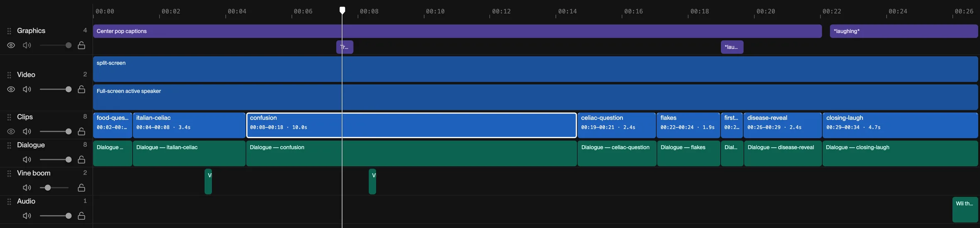Select the Dialogue — closing-laugh audio clip
This screenshot has width=980, height=228.
coord(900,153)
